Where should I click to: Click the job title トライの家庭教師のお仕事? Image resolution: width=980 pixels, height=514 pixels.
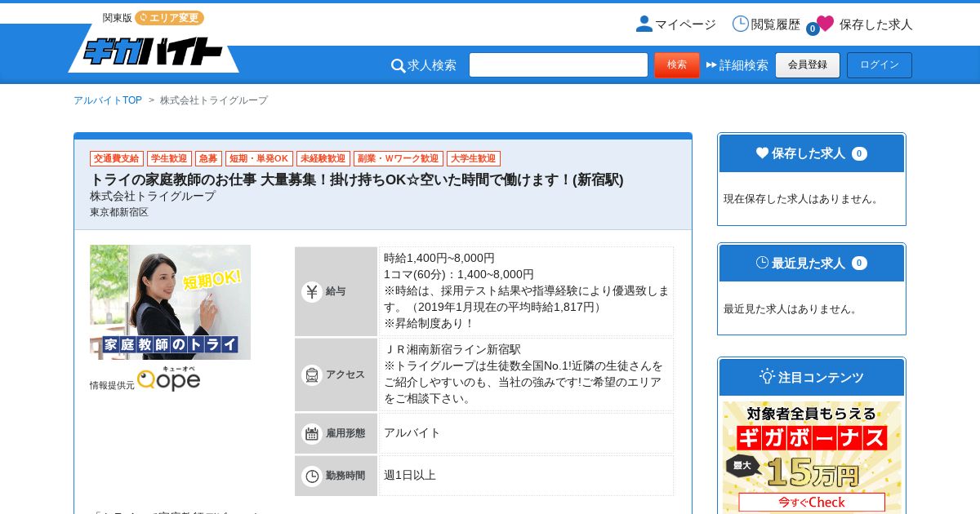pos(357,179)
